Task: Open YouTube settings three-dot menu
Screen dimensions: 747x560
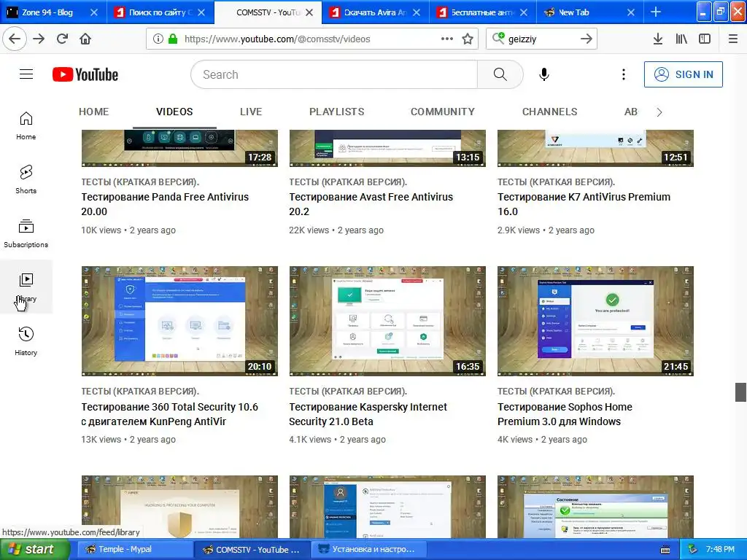Action: [x=623, y=74]
